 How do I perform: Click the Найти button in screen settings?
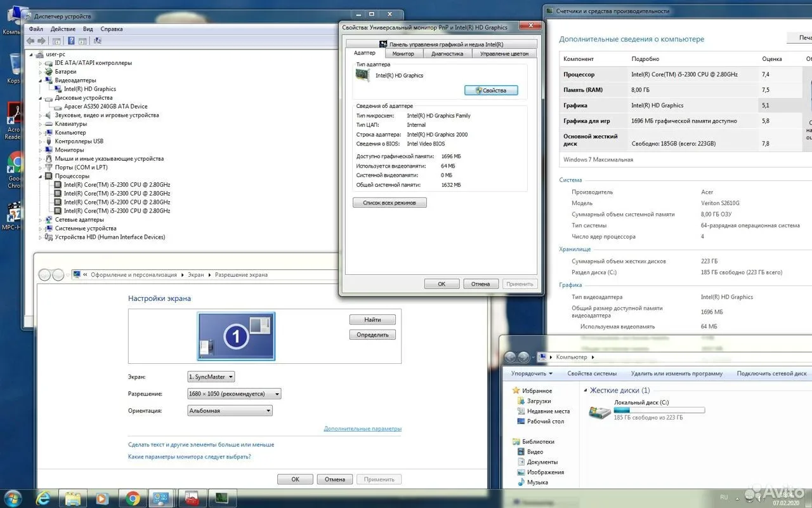372,319
